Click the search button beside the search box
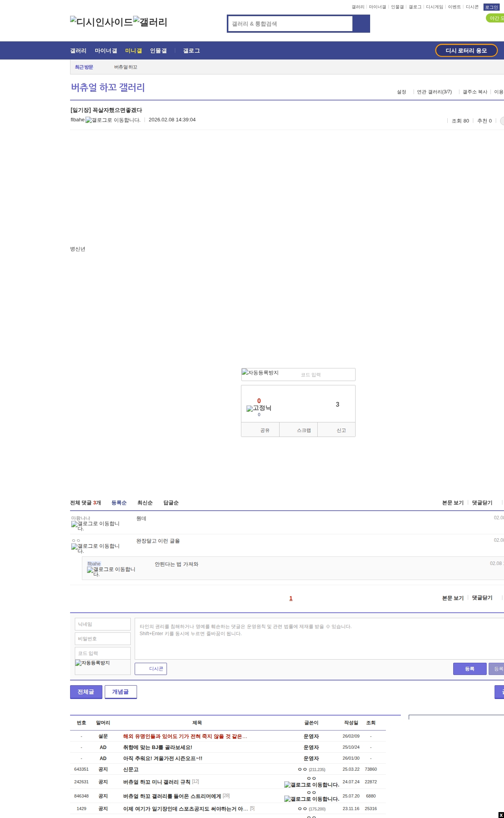Screen dimensions: 504x818 pos(361,24)
